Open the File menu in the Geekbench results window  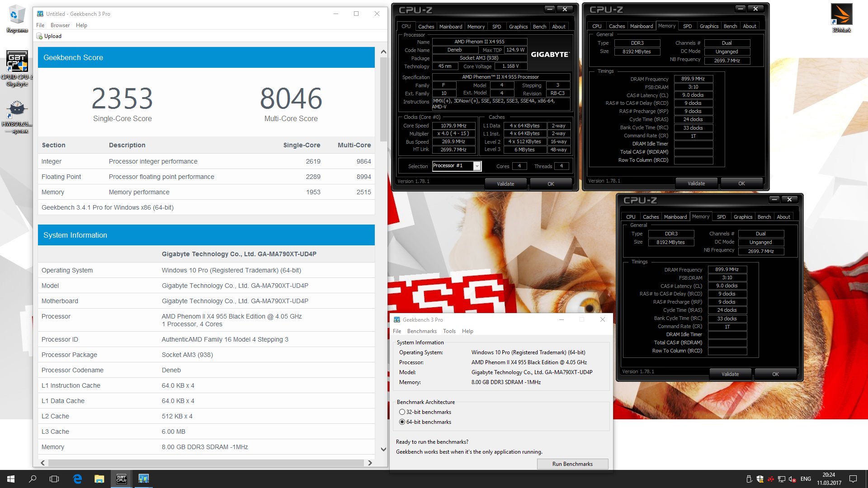point(40,25)
